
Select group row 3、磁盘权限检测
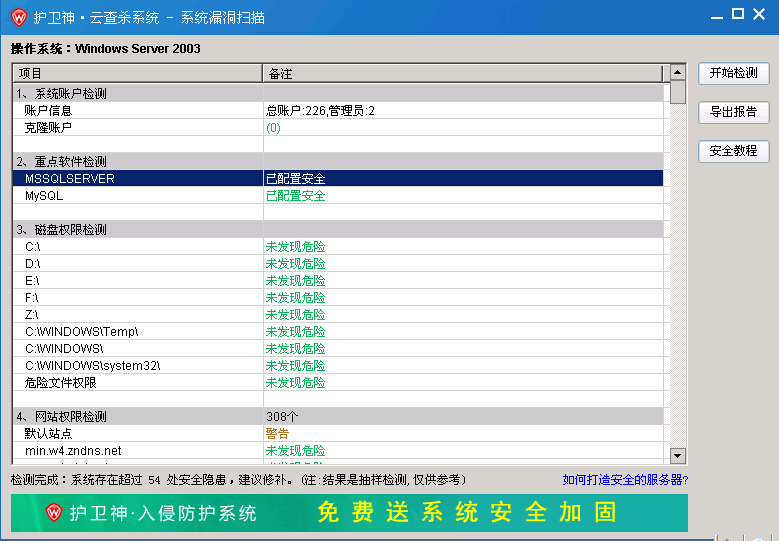338,230
